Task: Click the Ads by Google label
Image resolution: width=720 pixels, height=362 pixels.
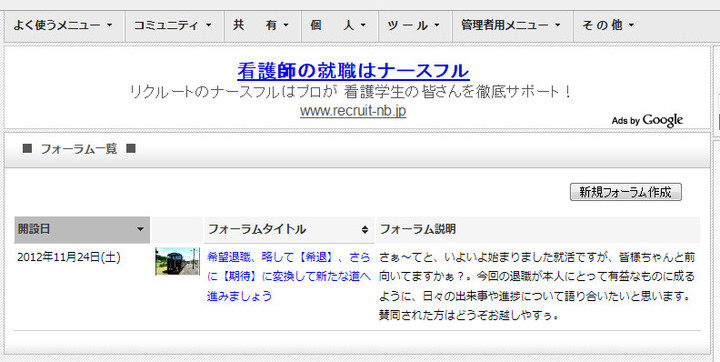Action: (x=647, y=120)
